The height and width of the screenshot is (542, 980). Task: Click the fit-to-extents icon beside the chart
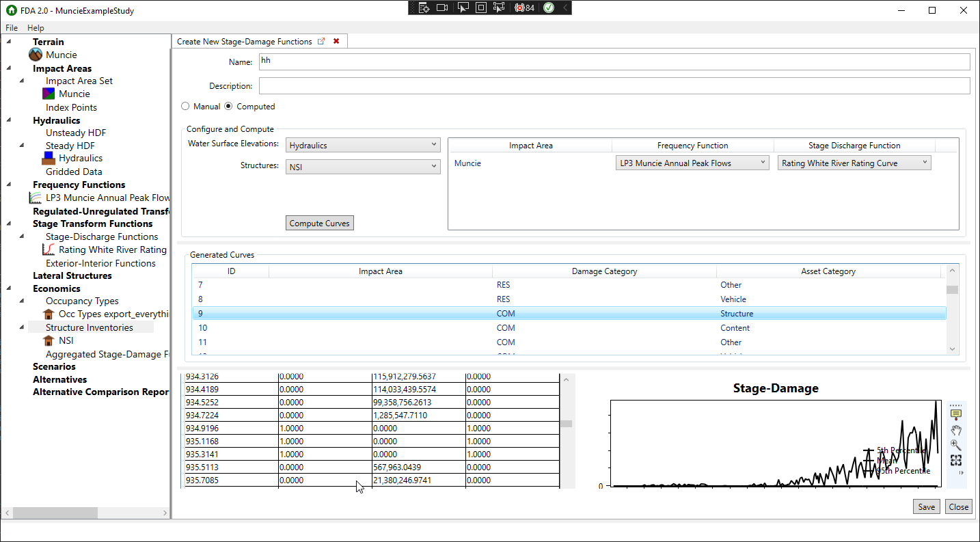click(x=955, y=461)
